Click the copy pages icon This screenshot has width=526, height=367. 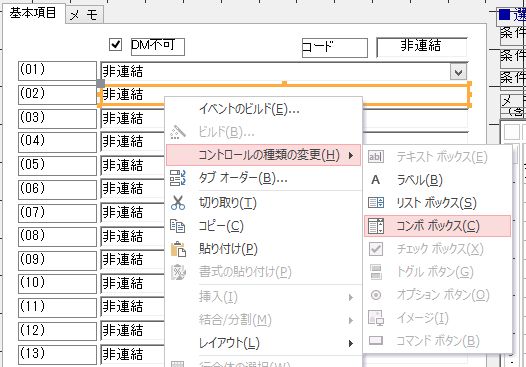pyautogui.click(x=177, y=226)
